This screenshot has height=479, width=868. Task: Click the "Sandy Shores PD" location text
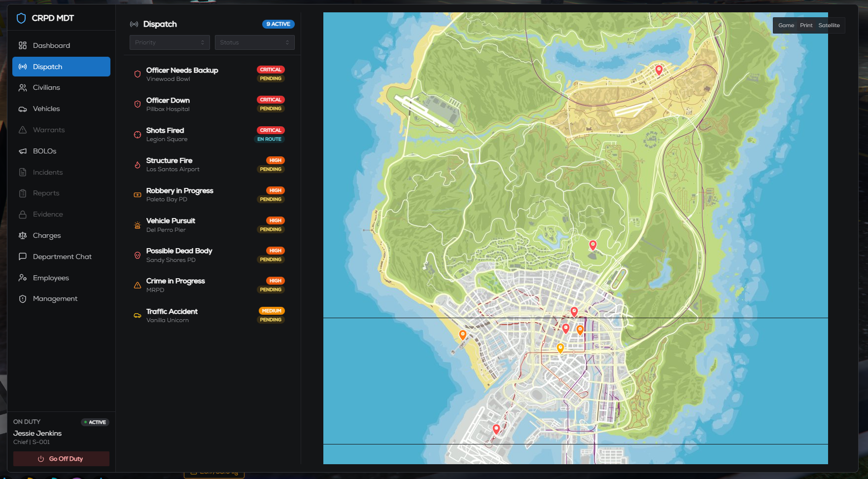coord(171,260)
